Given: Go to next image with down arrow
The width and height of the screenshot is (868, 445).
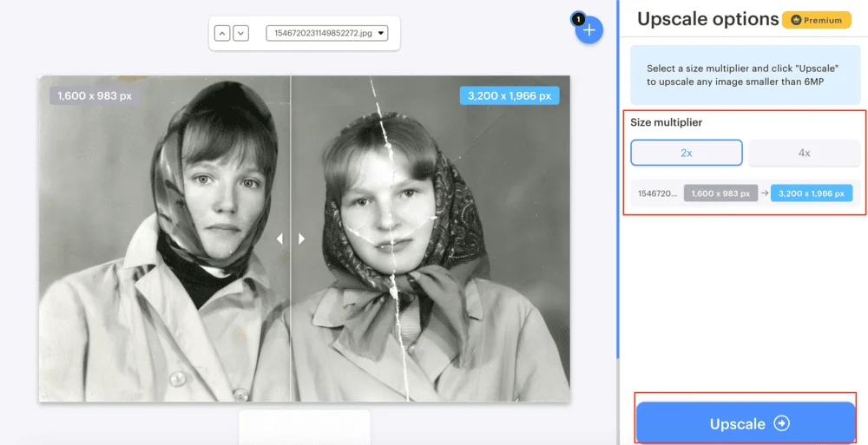Looking at the screenshot, I should [240, 33].
